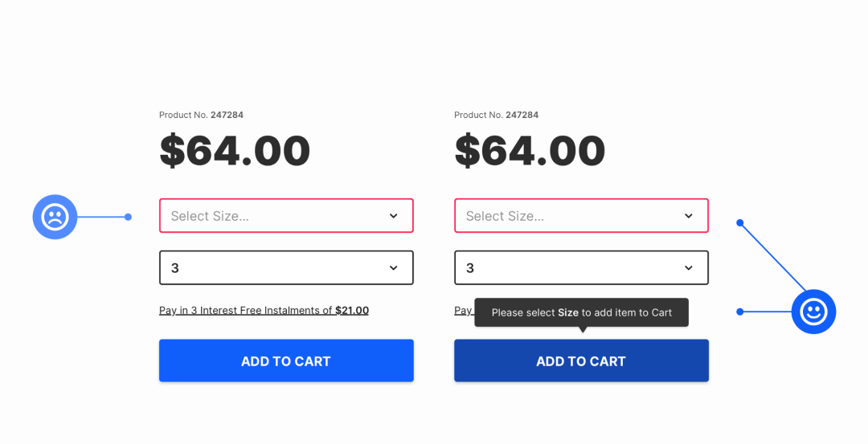868x444 pixels.
Task: Click the partly hidden Pay link behind the tooltip
Action: [464, 310]
